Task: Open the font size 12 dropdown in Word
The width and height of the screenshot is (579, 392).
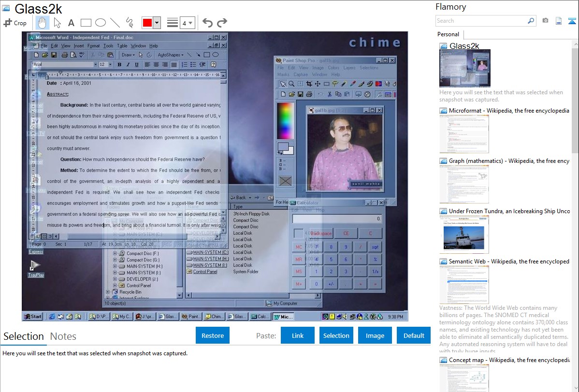Action: point(110,65)
